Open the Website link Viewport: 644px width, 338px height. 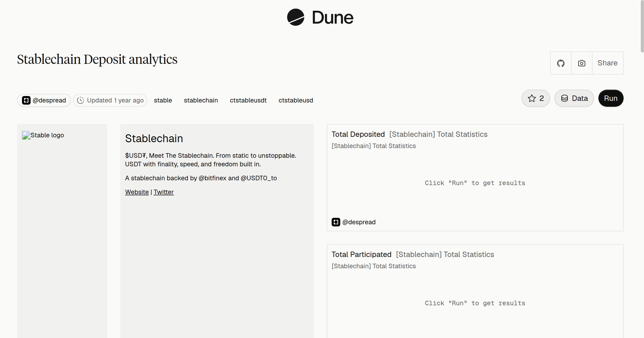pos(137,192)
